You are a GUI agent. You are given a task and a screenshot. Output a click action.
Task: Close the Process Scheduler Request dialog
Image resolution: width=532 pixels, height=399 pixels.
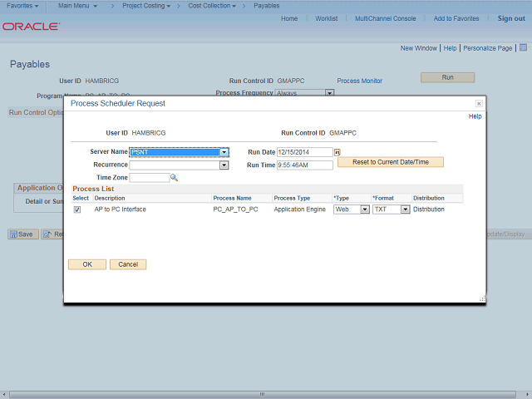point(479,104)
